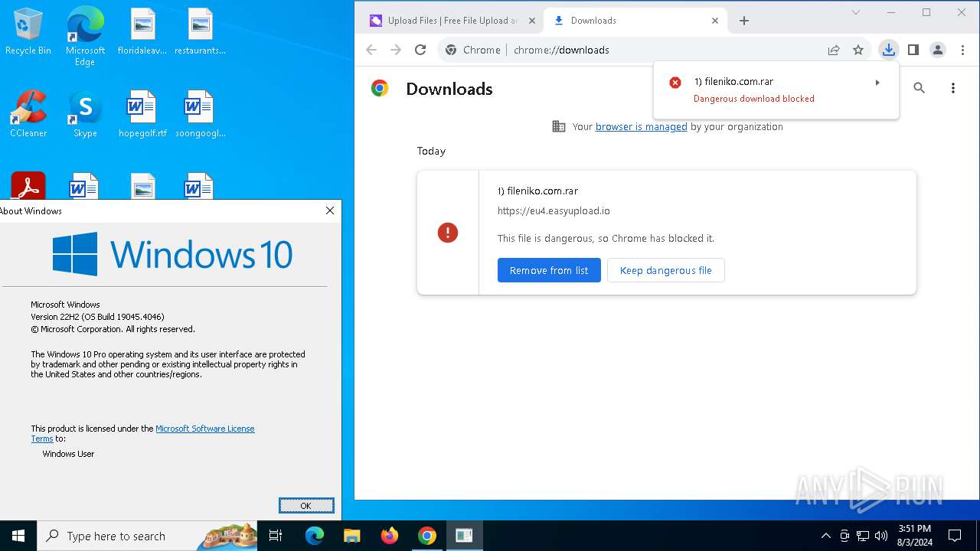This screenshot has height=551, width=980.
Task: Open Task View on taskbar
Action: (x=276, y=536)
